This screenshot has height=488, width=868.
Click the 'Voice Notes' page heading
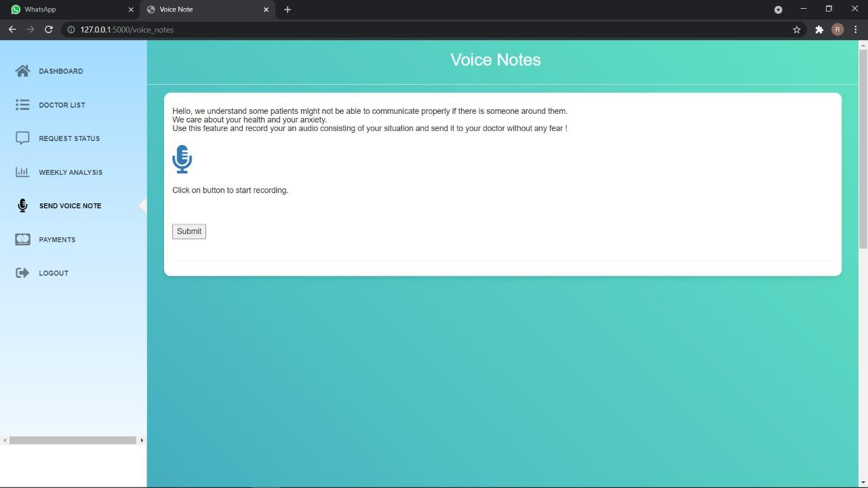coord(496,60)
